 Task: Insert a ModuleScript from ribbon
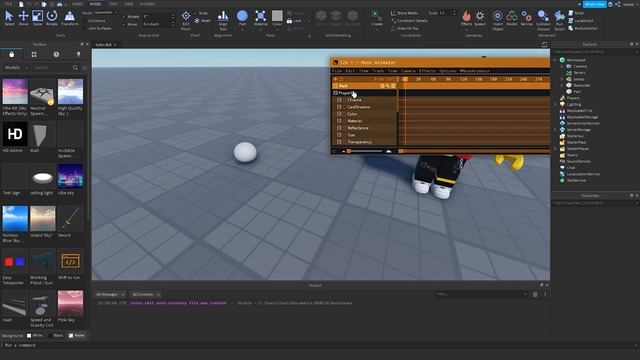pyautogui.click(x=582, y=28)
